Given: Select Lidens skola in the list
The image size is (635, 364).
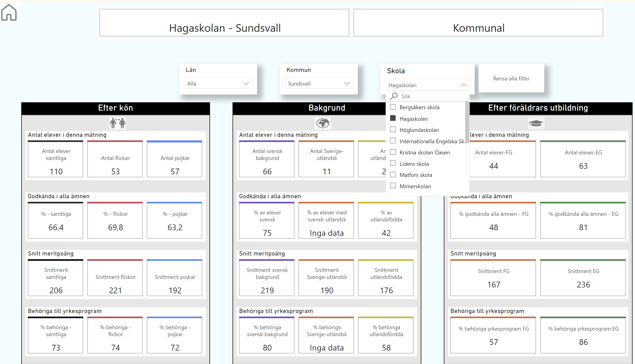Looking at the screenshot, I should point(414,164).
